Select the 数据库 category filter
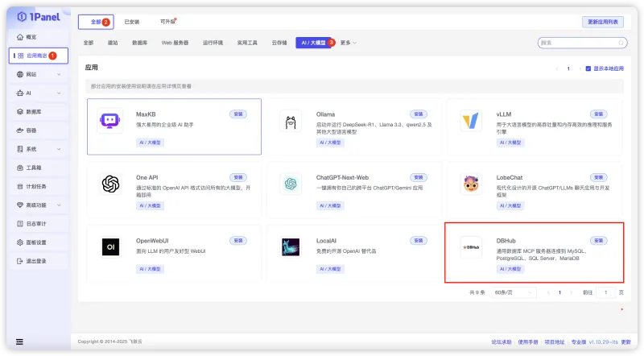Viewport: 644px width, 356px height. click(x=139, y=43)
